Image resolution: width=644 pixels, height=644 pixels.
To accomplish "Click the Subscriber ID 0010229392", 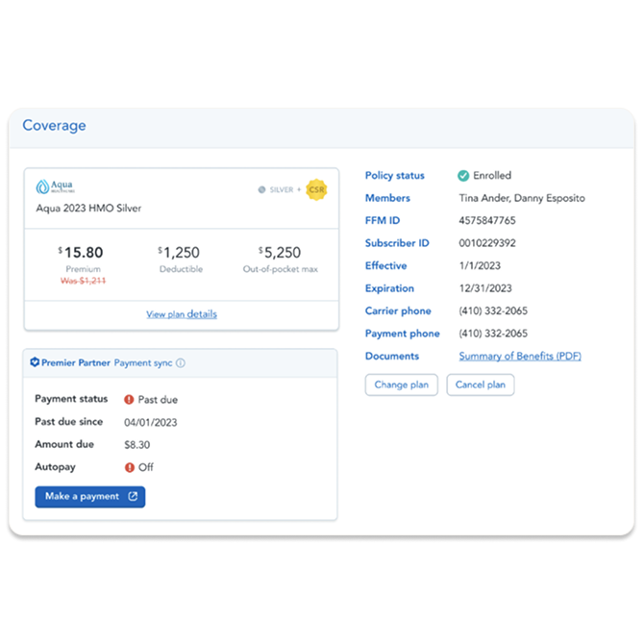I will click(487, 243).
